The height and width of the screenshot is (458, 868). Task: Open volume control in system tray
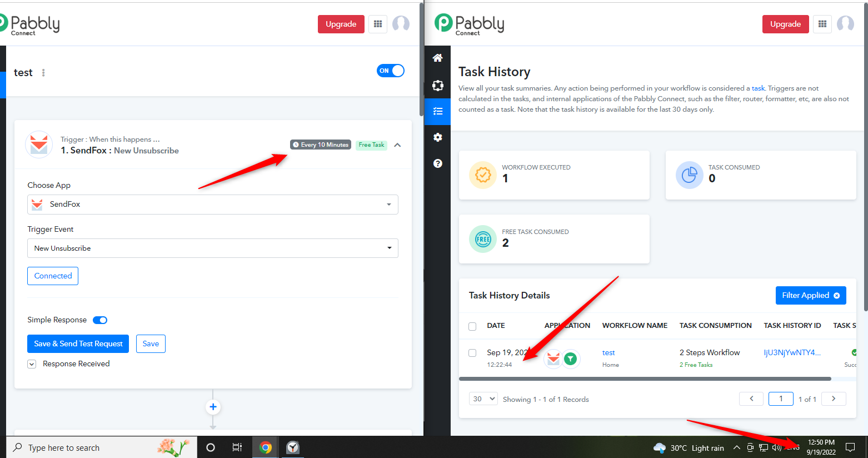(x=776, y=447)
